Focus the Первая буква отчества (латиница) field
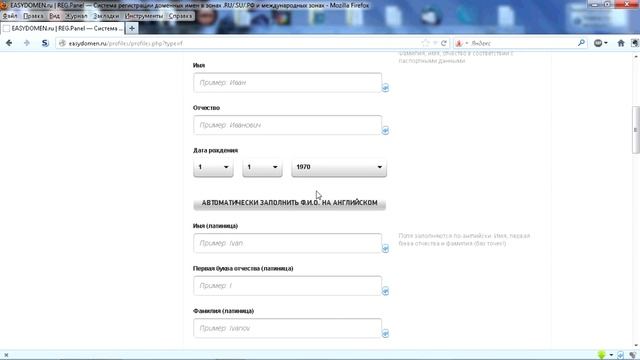 tap(287, 286)
